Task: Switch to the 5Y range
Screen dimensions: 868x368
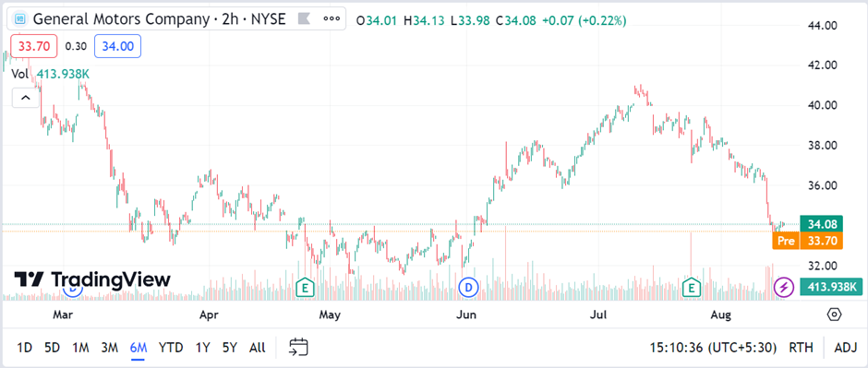Action: tap(229, 348)
